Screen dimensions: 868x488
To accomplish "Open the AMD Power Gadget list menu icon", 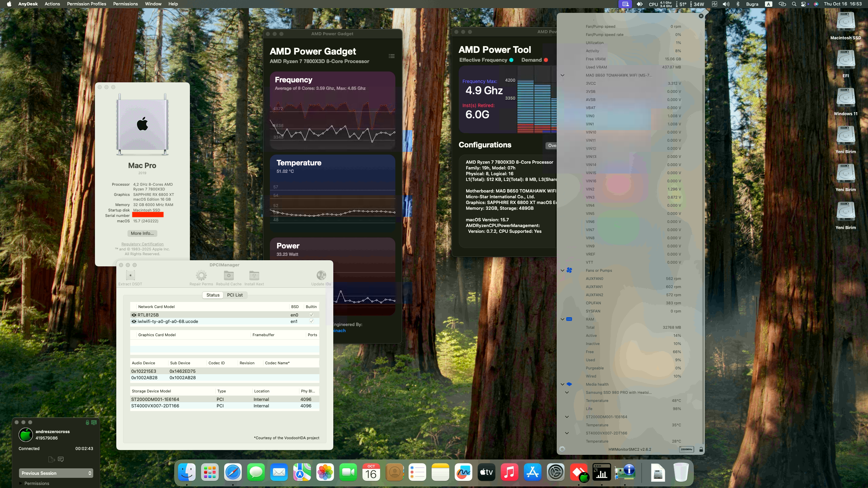I will coord(392,56).
